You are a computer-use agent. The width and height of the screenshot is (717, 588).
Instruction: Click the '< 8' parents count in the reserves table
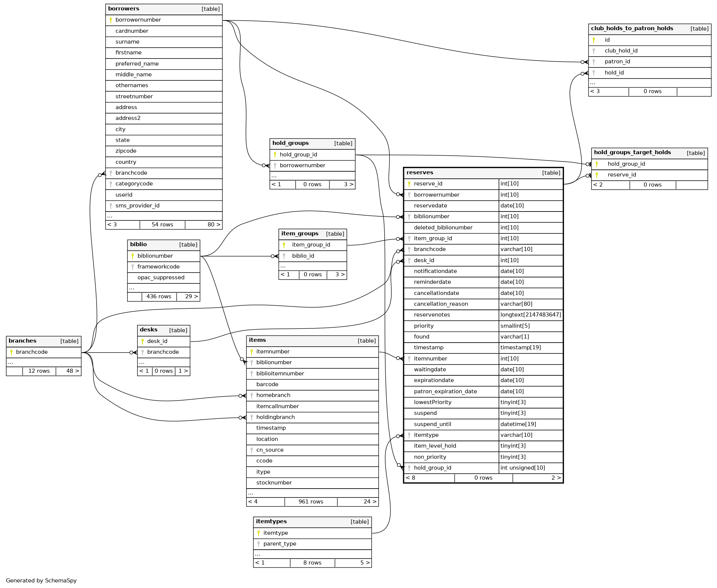(x=411, y=478)
